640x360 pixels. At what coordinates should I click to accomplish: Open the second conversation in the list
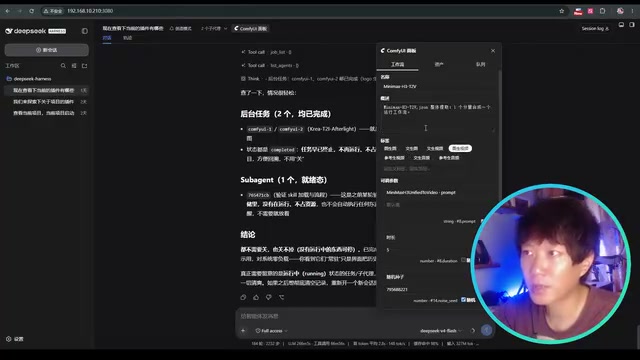coord(47,102)
